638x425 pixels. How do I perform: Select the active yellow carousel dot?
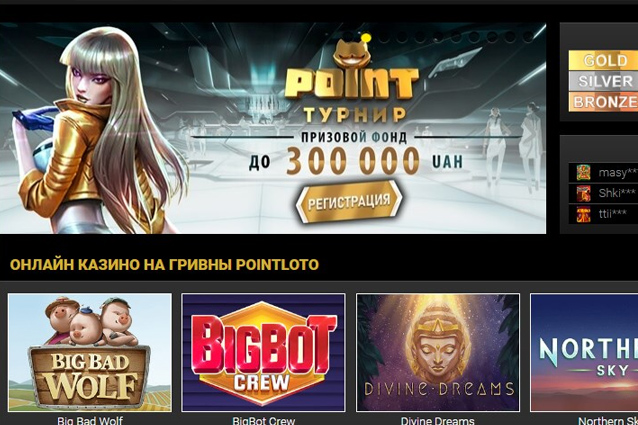pos(366,38)
